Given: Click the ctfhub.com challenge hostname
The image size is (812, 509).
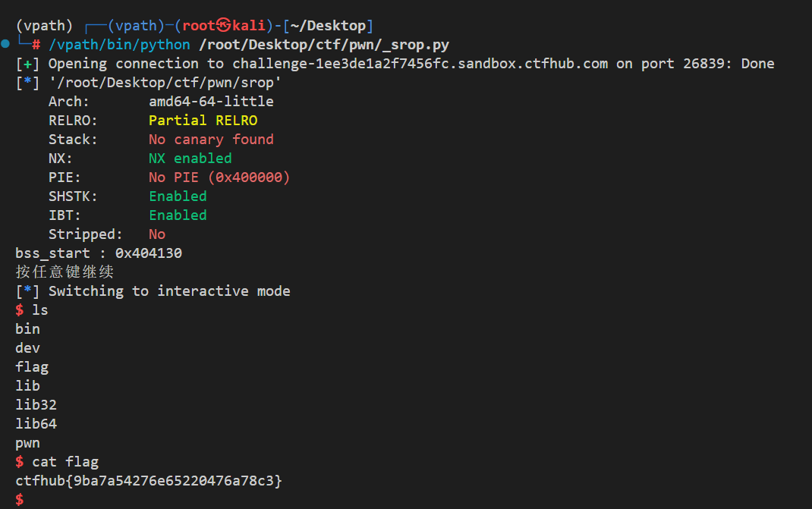Looking at the screenshot, I should pos(420,64).
